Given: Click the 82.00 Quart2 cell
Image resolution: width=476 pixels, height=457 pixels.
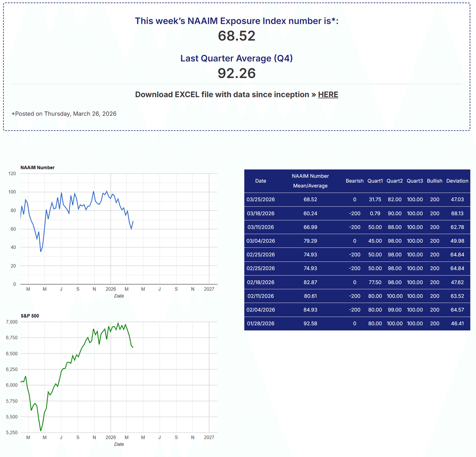Looking at the screenshot, I should (395, 199).
